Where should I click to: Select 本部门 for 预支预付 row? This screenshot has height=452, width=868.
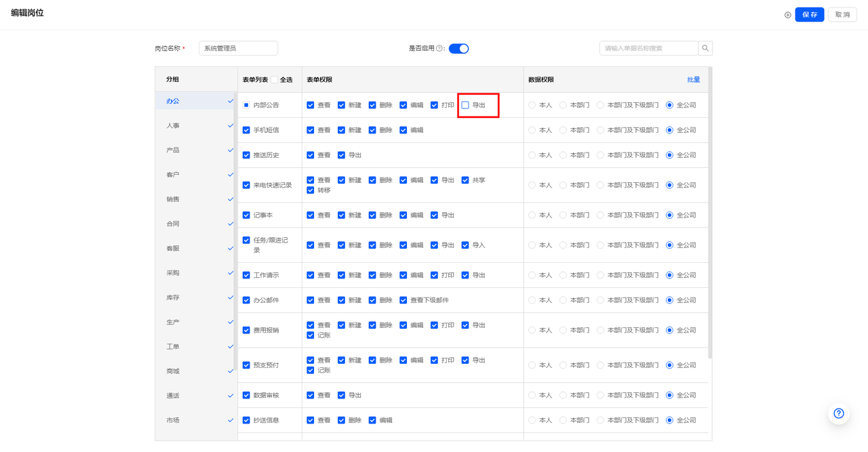click(563, 365)
